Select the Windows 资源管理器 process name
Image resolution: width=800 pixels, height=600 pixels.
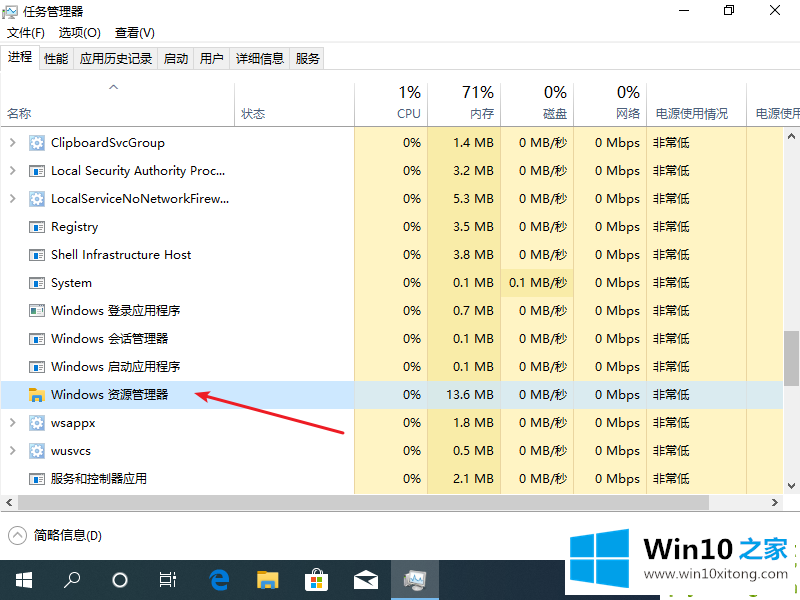pos(109,395)
